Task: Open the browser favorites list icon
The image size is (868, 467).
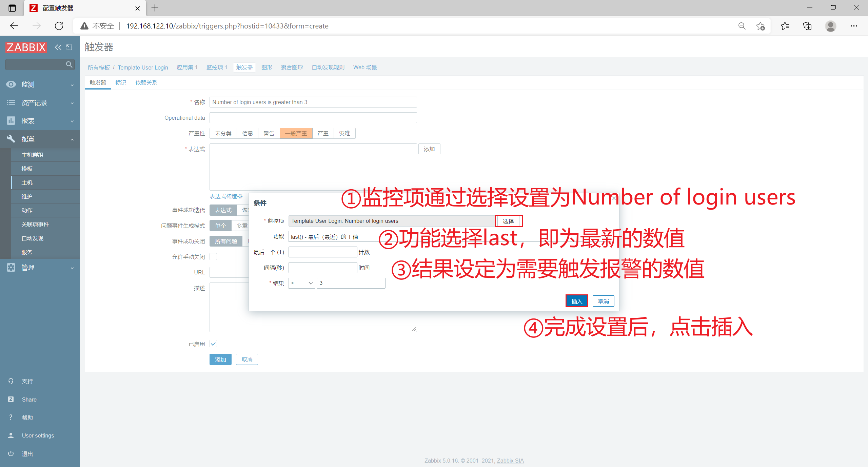Action: tap(785, 26)
